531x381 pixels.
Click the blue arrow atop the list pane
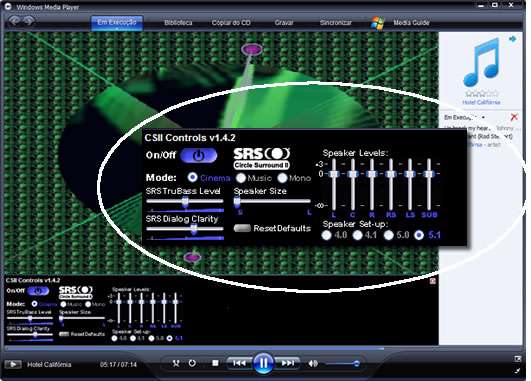coord(512,39)
